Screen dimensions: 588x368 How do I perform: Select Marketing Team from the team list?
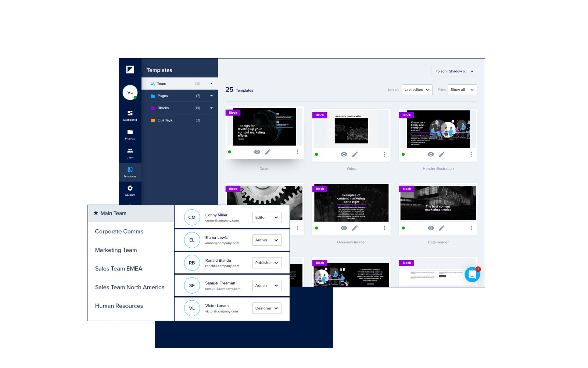coord(116,250)
